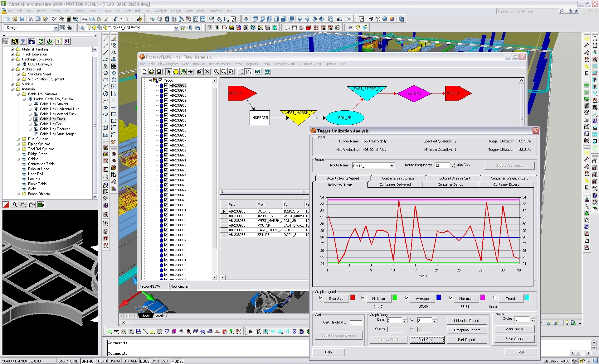
Task: Open the FactoryFLOW Analysis menu
Action: pos(199,64)
